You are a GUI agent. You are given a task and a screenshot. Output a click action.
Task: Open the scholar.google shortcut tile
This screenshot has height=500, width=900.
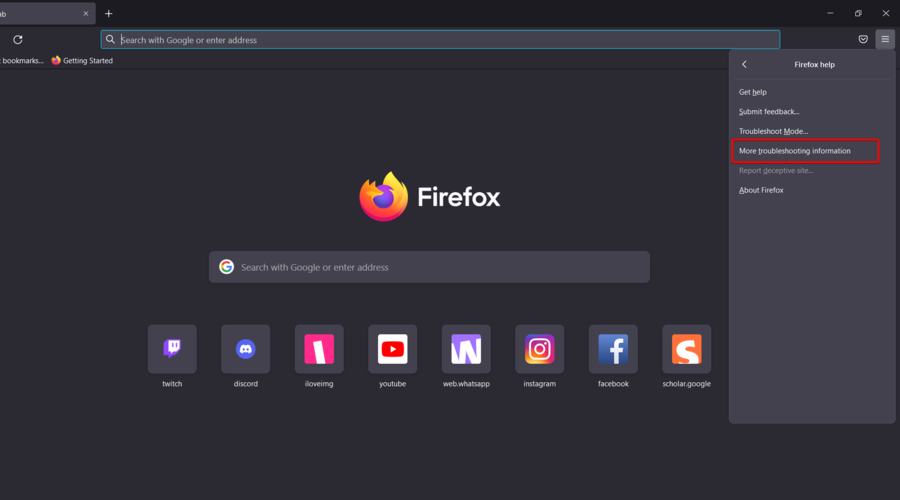click(x=686, y=349)
